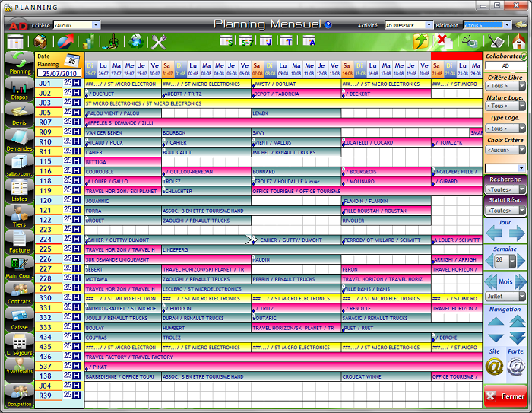This screenshot has width=532, height=413.
Task: Click the pink BETTIGA reservation bar
Action: tap(122, 162)
